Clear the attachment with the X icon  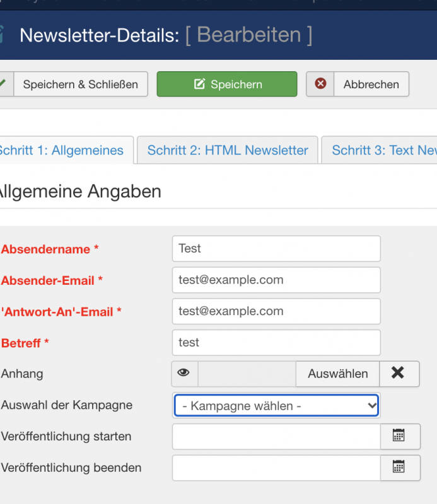click(399, 374)
